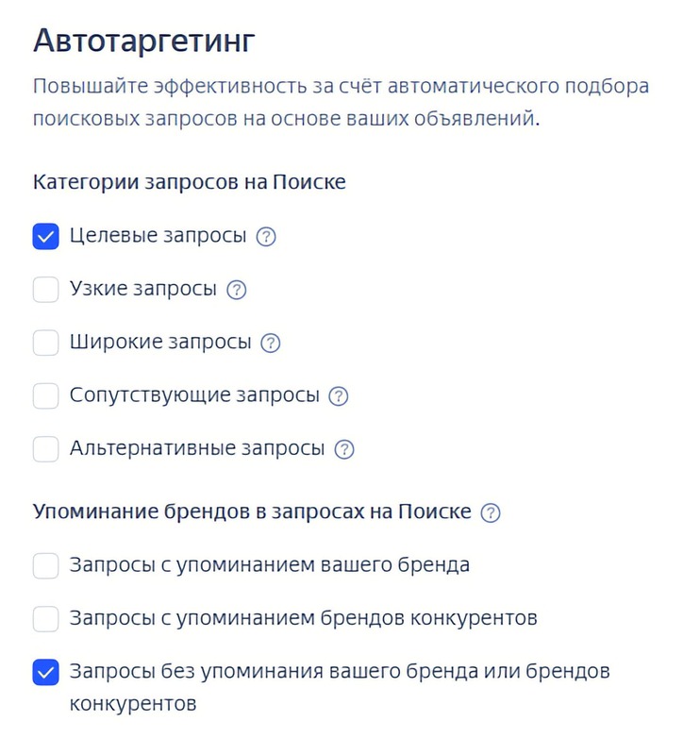Click the Категории запросов на Поиске heading
Viewport: 700px width, 755px height.
click(189, 182)
